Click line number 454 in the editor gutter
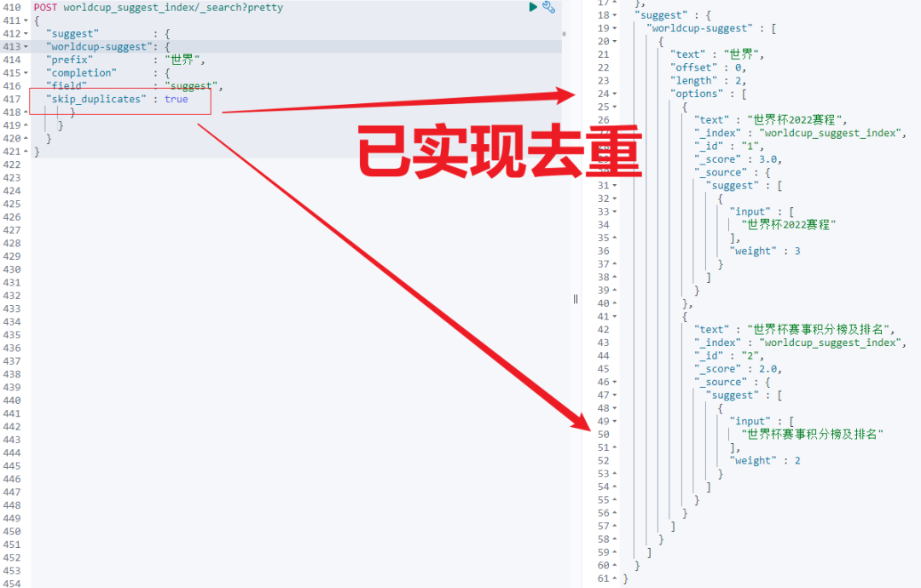 (x=12, y=583)
